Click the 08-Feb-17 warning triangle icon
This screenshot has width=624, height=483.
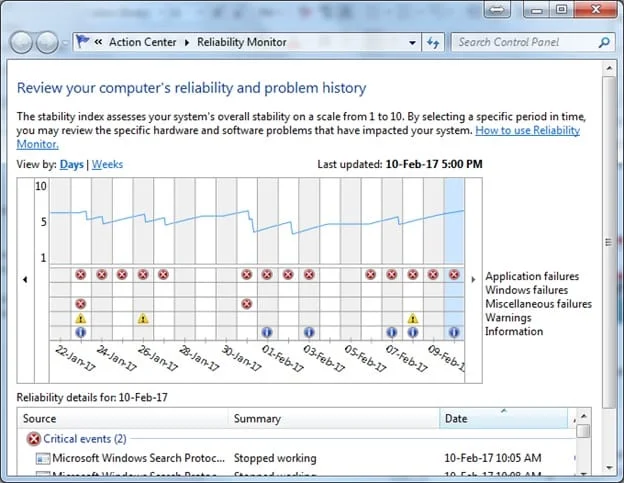click(x=413, y=318)
